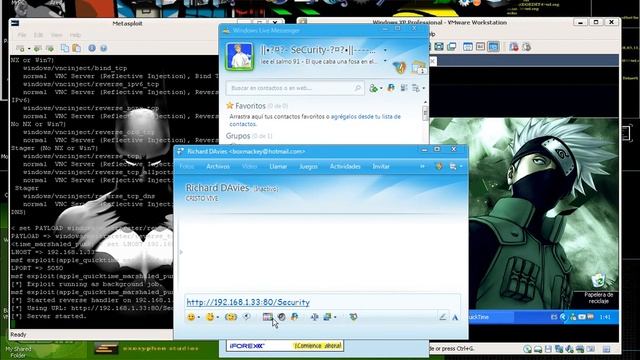Click the CRISTO VIVE personal message

pyautogui.click(x=202, y=198)
